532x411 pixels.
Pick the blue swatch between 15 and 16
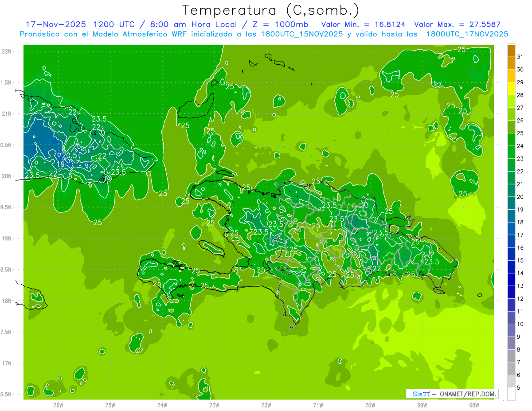coord(511,254)
